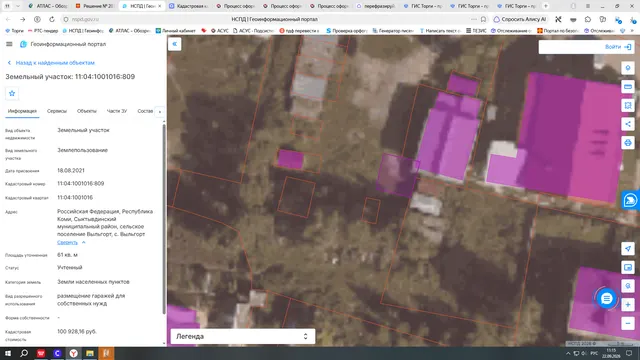640x360 pixels.
Task: Open РТС-тендер bookmark
Action: pos(43,31)
